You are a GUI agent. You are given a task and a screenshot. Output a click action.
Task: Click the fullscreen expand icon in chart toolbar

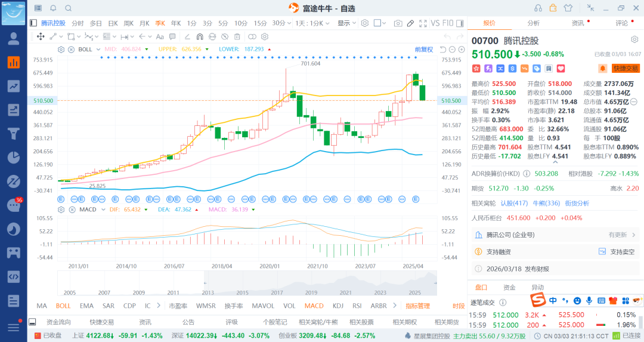[423, 23]
